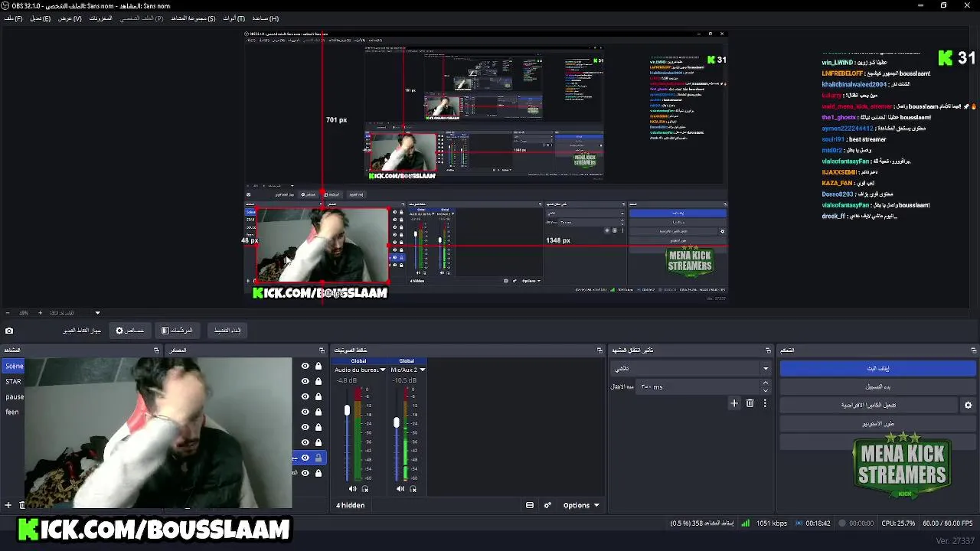Open the preview scaling dropdown arrow
Image resolution: width=980 pixels, height=551 pixels.
(x=97, y=313)
